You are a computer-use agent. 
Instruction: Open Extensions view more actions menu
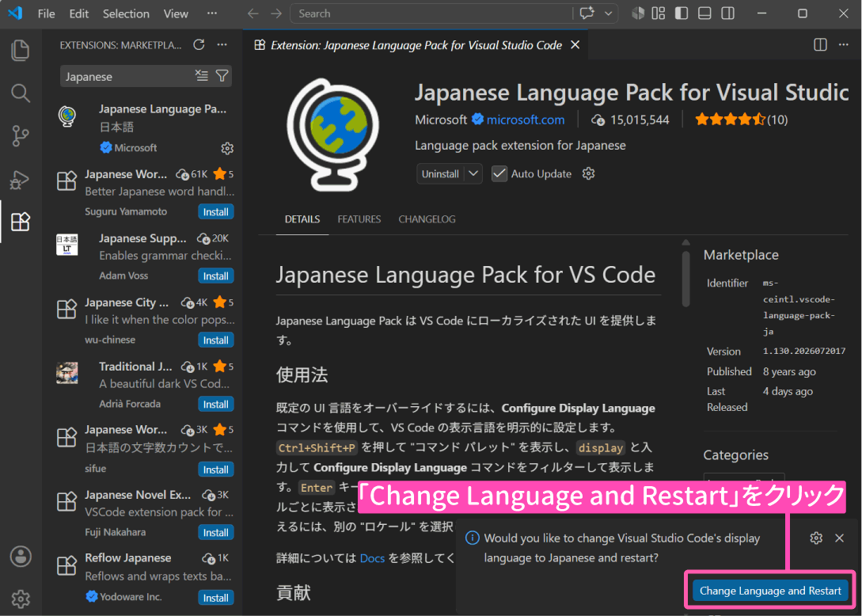point(222,44)
